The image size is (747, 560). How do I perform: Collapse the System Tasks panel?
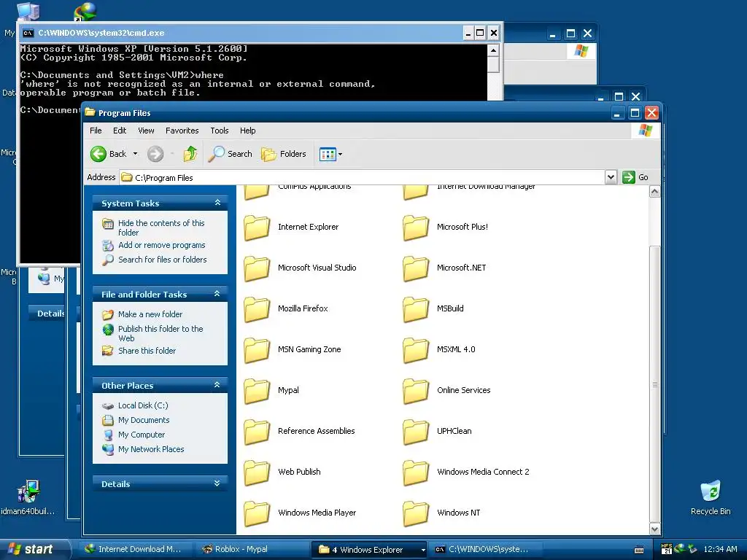pos(217,203)
